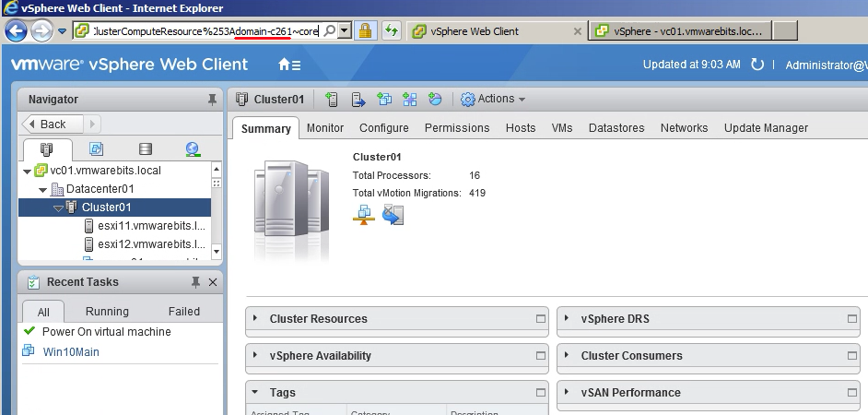Click the vSphere HA icon in Summary
868x415 pixels.
[x=393, y=215]
